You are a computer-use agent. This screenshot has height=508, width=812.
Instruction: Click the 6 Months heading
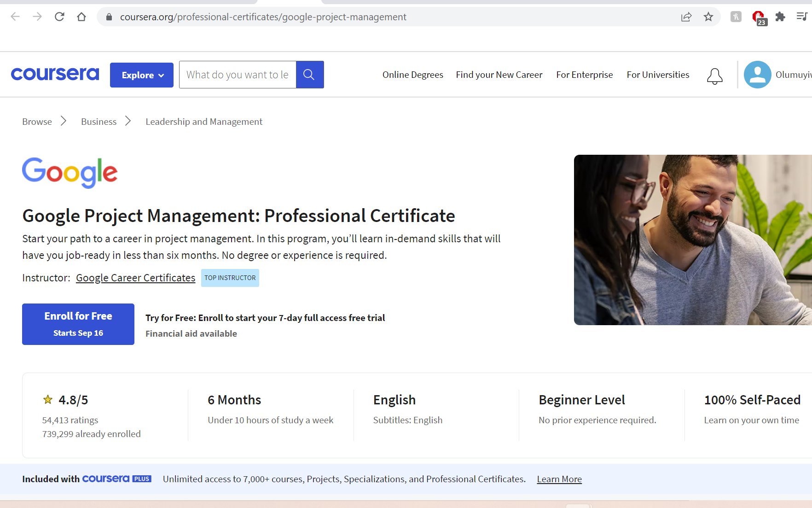tap(234, 400)
